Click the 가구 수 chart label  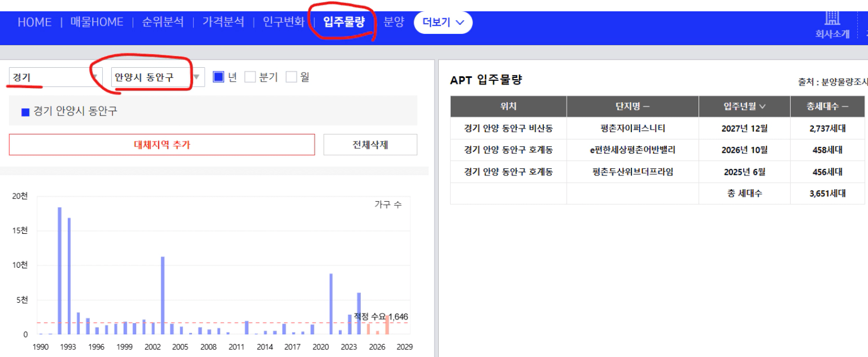coord(388,204)
